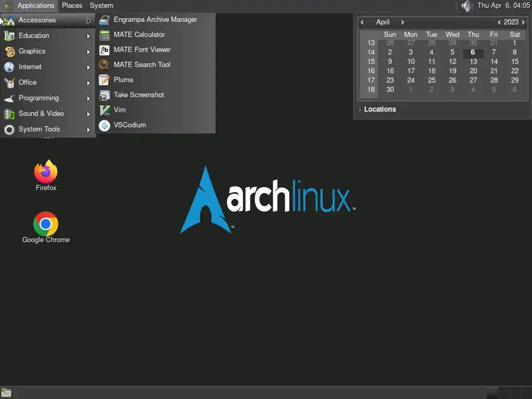Go to previous month in calendar
Screen dimensions: 532x399
click(x=362, y=22)
